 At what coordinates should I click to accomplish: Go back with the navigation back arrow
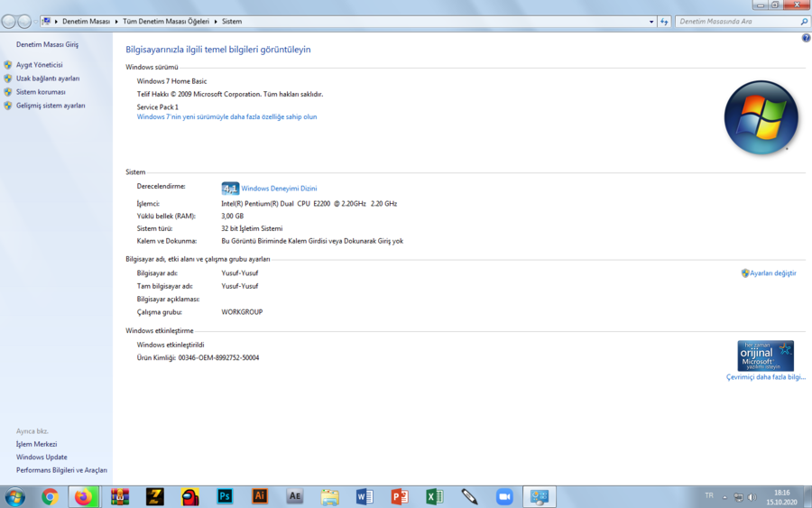9,22
